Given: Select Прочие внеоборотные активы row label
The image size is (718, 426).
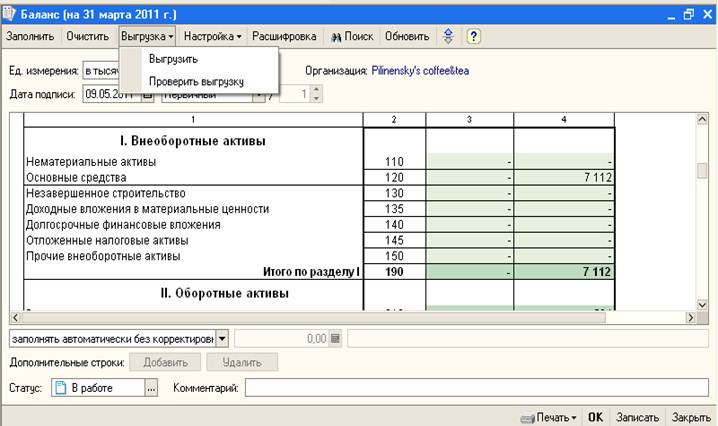Looking at the screenshot, I should click(x=103, y=256).
